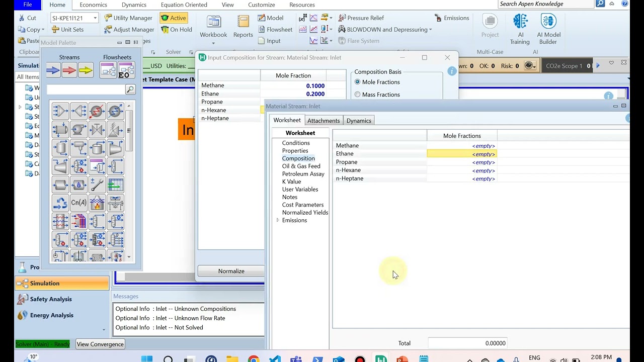Viewport: 644px width, 362px height.
Task: Expand BLOWDOWN and Depressuring dropdown
Action: (x=431, y=30)
